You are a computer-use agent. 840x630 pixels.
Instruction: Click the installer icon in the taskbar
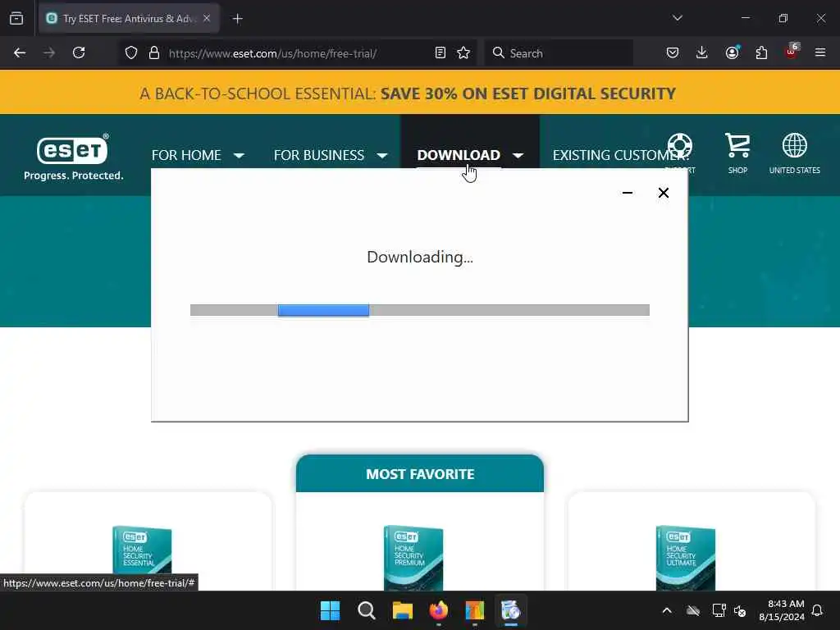(510, 610)
